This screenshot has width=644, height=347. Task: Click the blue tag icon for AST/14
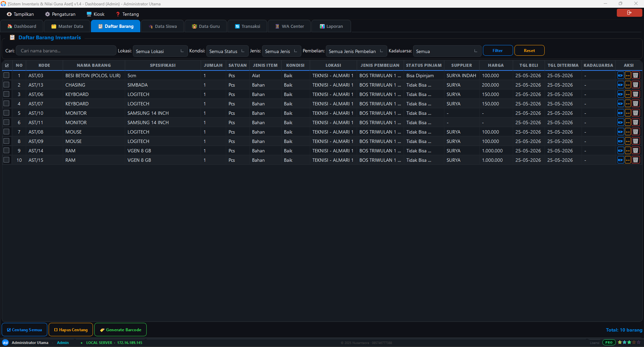620,151
